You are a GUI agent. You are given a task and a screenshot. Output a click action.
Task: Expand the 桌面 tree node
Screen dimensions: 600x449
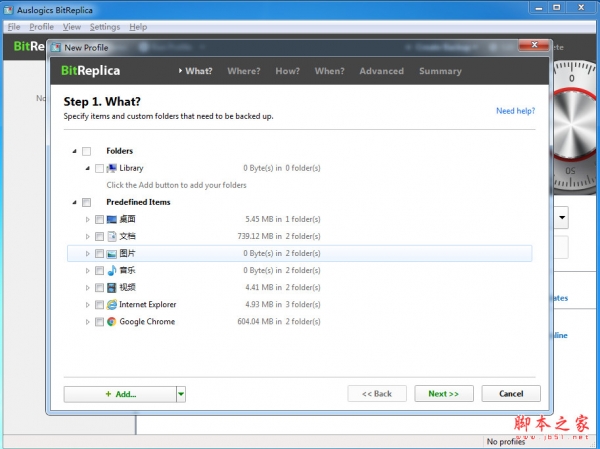coord(88,219)
